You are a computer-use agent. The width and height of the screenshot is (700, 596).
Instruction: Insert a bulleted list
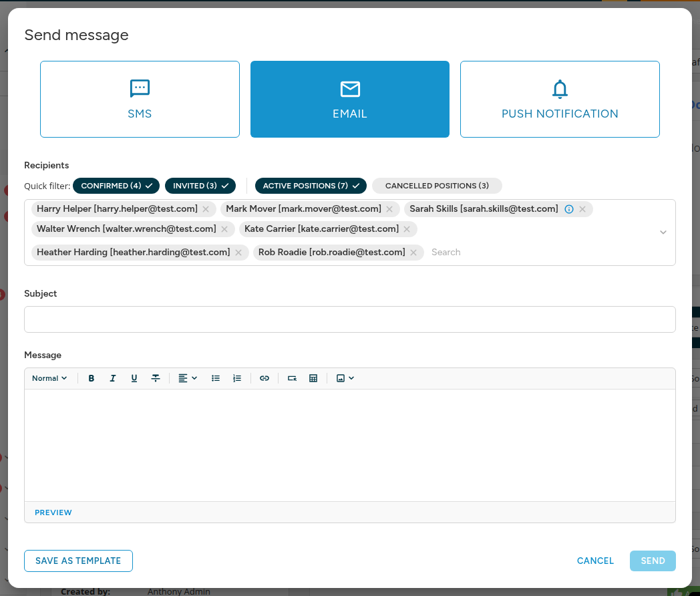(x=216, y=378)
